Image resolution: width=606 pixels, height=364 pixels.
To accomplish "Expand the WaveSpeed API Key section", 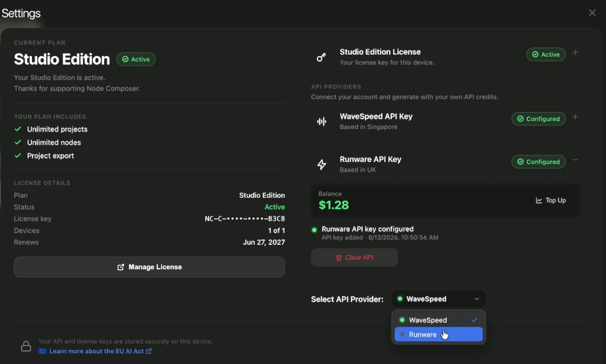I will click(x=576, y=117).
